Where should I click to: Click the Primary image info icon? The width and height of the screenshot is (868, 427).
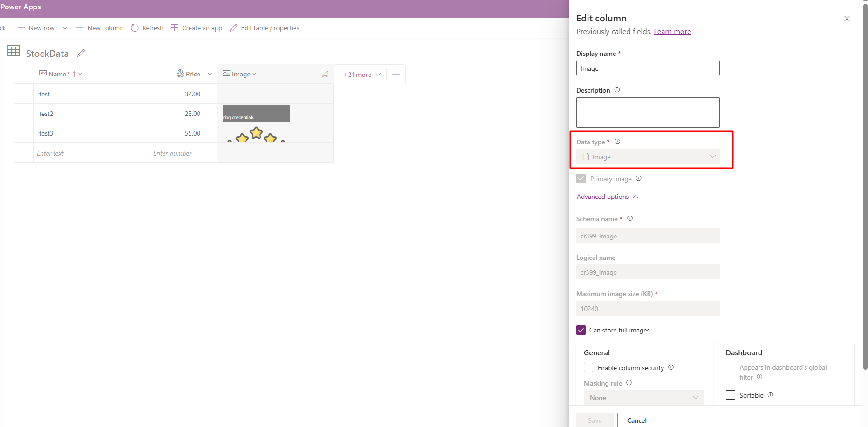click(x=639, y=178)
